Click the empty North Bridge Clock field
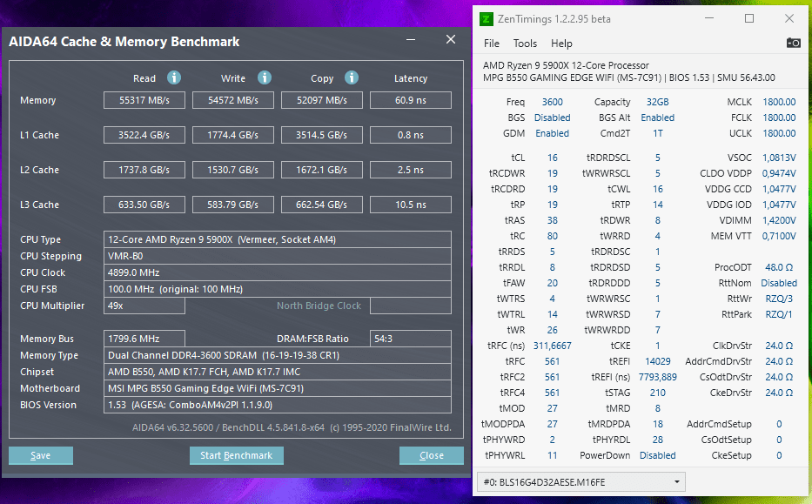The width and height of the screenshot is (812, 504). point(411,306)
